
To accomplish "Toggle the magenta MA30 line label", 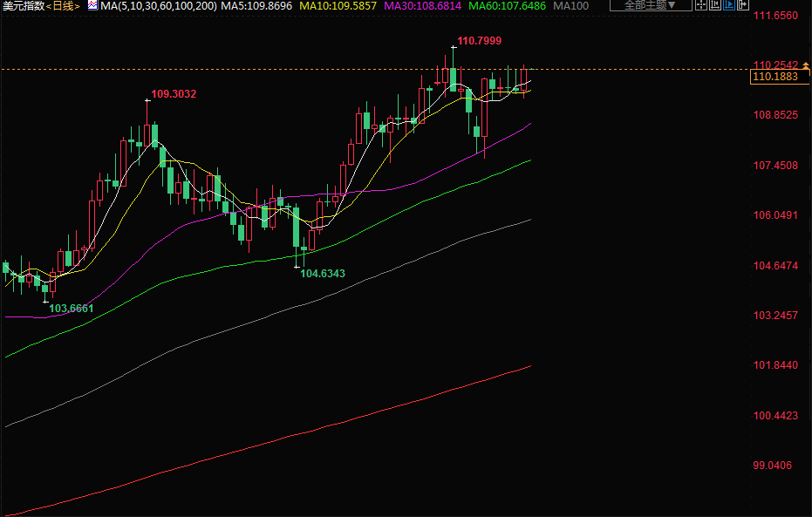I will (x=421, y=6).
